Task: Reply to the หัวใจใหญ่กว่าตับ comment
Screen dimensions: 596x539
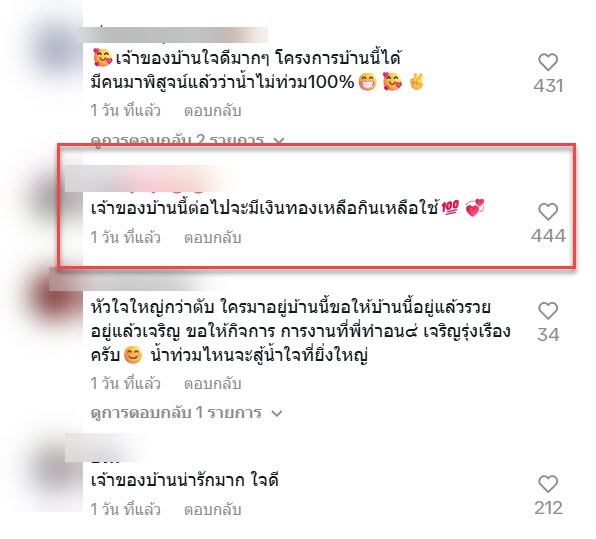Action: pyautogui.click(x=212, y=384)
